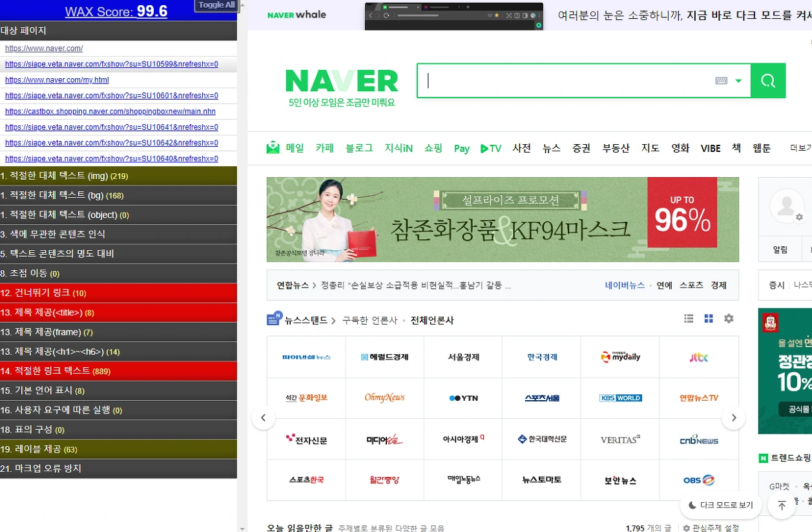Go to next newsstand page arrow
The image size is (812, 532).
(733, 418)
